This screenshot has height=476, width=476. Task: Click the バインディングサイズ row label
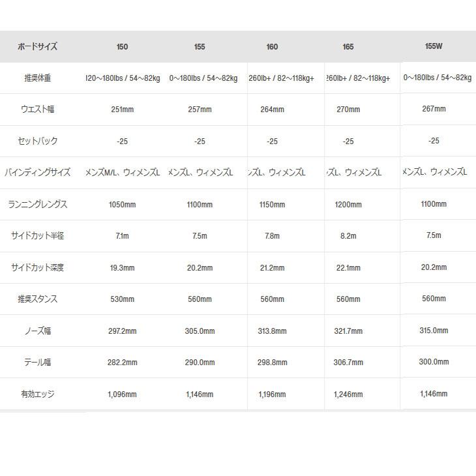[37, 172]
